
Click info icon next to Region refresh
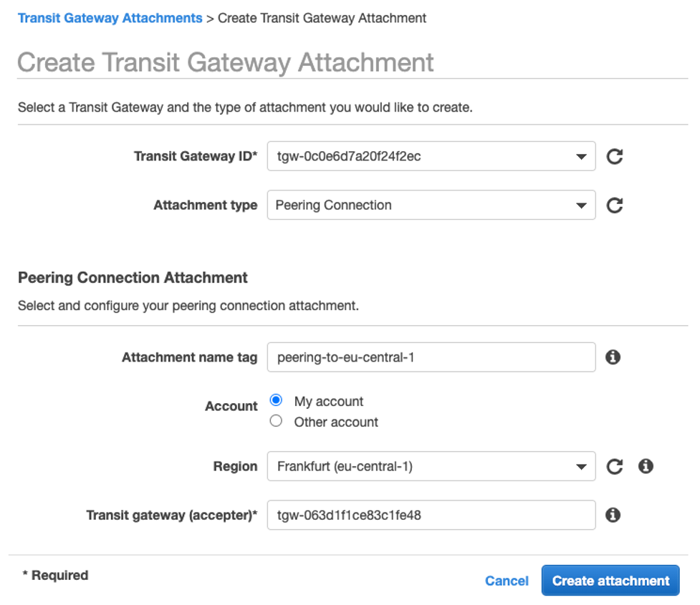point(646,466)
